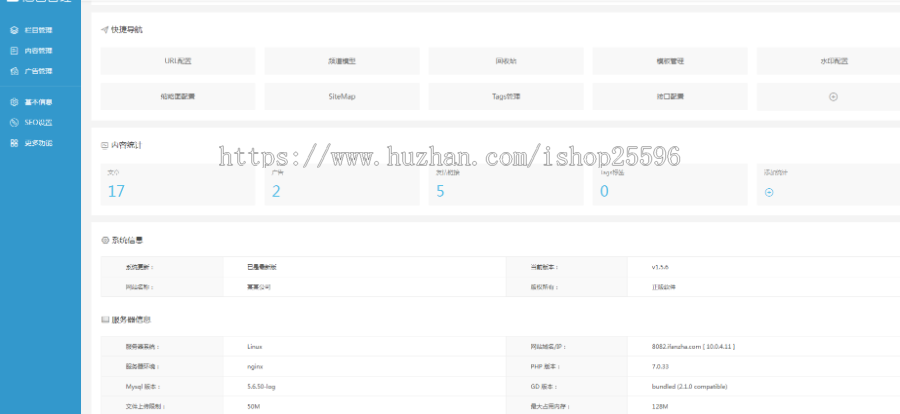
Task: Open the 内容管理 sidebar icon
Action: click(x=14, y=51)
